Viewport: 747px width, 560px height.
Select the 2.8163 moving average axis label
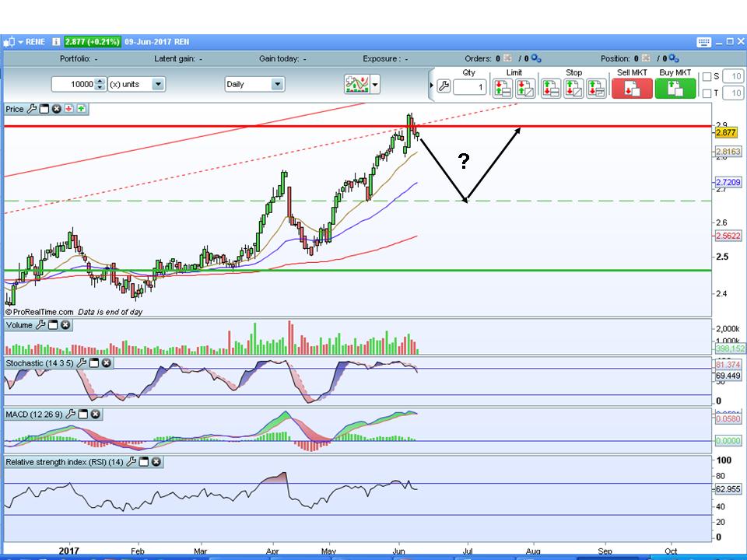pos(728,152)
